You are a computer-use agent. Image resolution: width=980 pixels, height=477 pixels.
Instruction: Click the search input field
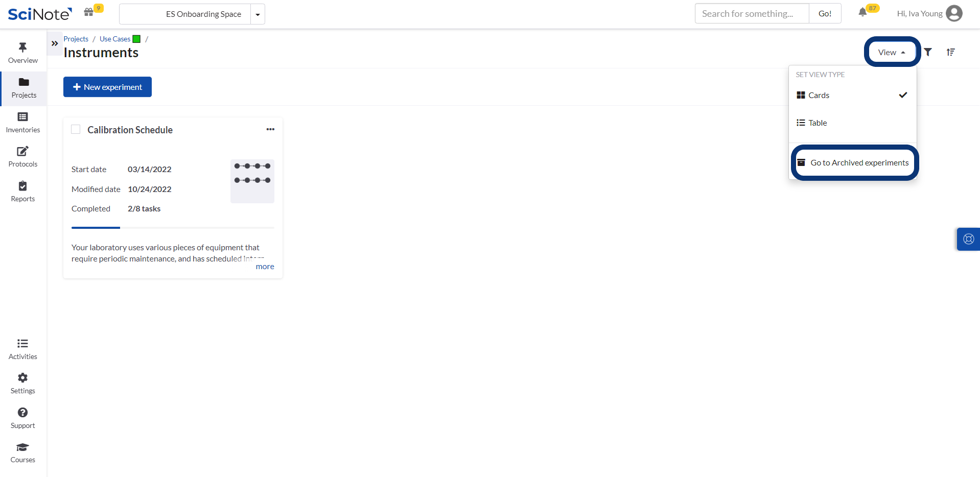tap(752, 14)
